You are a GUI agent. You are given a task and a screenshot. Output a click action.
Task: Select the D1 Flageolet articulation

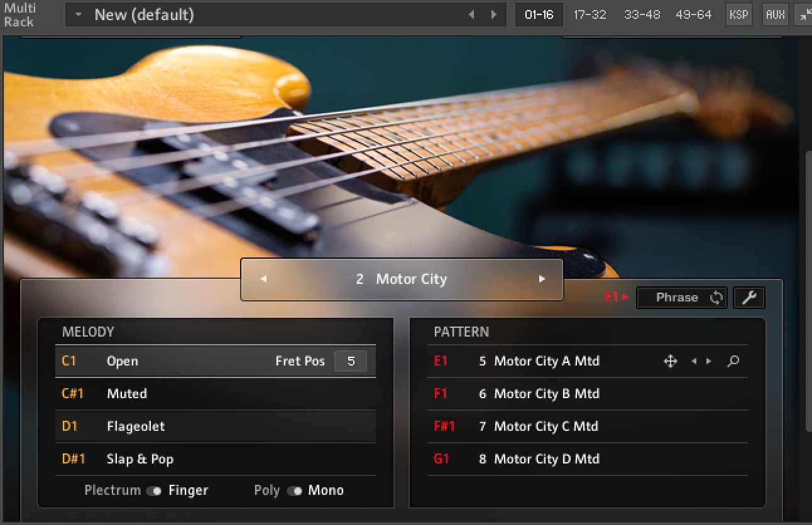click(x=216, y=426)
